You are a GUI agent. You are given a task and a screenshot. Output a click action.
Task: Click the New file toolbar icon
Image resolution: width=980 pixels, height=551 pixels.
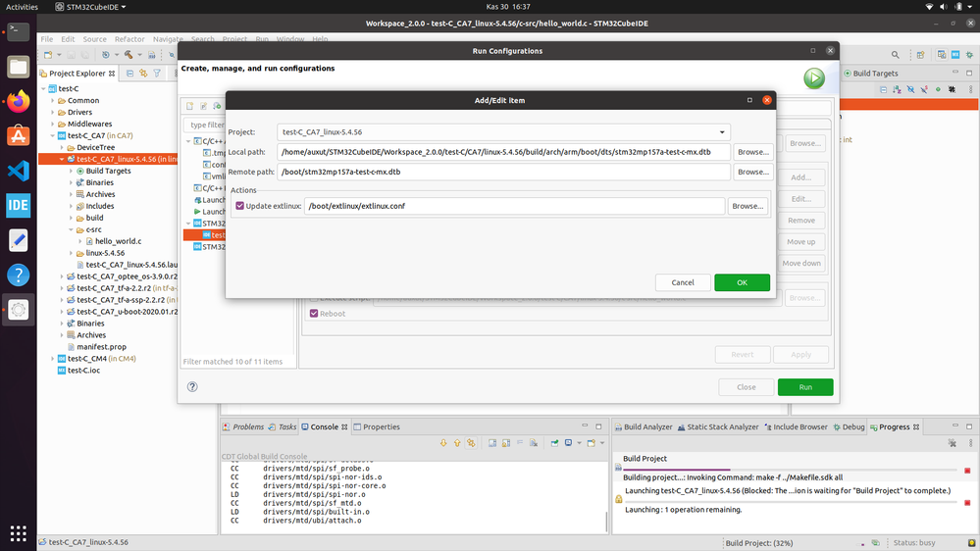(x=48, y=55)
